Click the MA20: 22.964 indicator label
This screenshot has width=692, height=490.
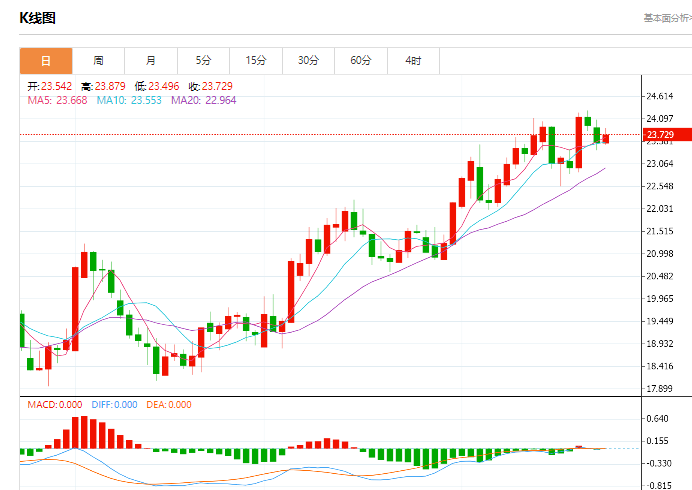point(204,100)
